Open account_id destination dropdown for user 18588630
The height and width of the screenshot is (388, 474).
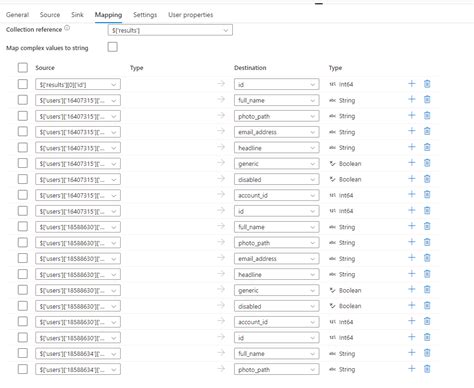276,322
